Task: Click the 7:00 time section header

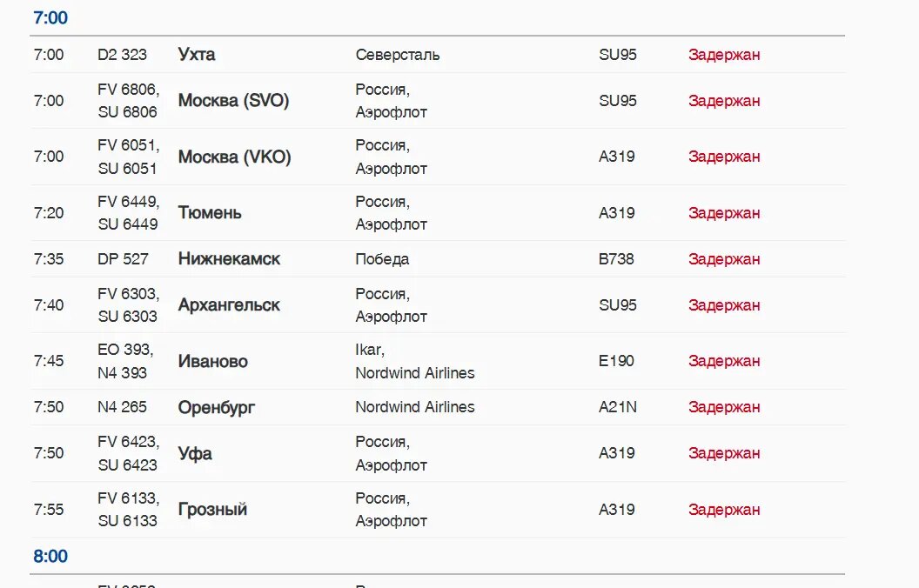Action: click(50, 18)
